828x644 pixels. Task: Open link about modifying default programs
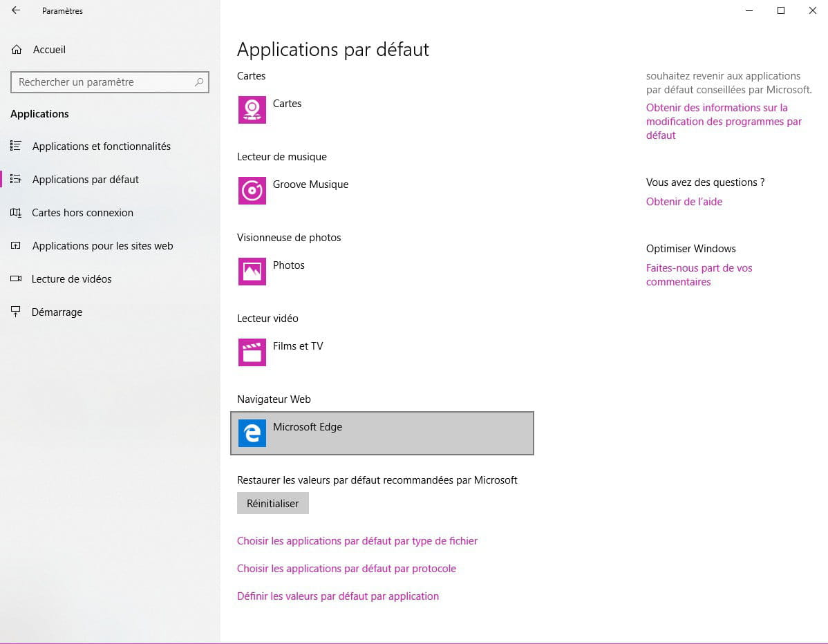tap(724, 122)
